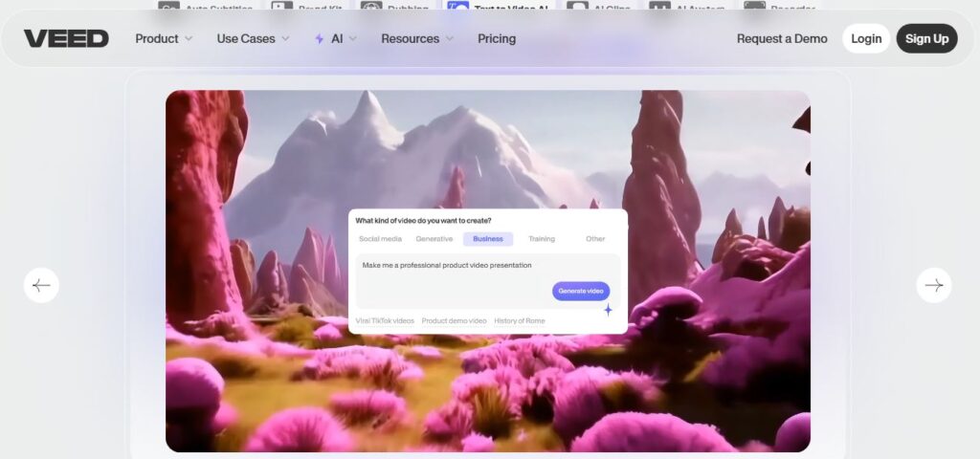Choose the Product demo video suggestion
The height and width of the screenshot is (459, 980).
pos(454,321)
